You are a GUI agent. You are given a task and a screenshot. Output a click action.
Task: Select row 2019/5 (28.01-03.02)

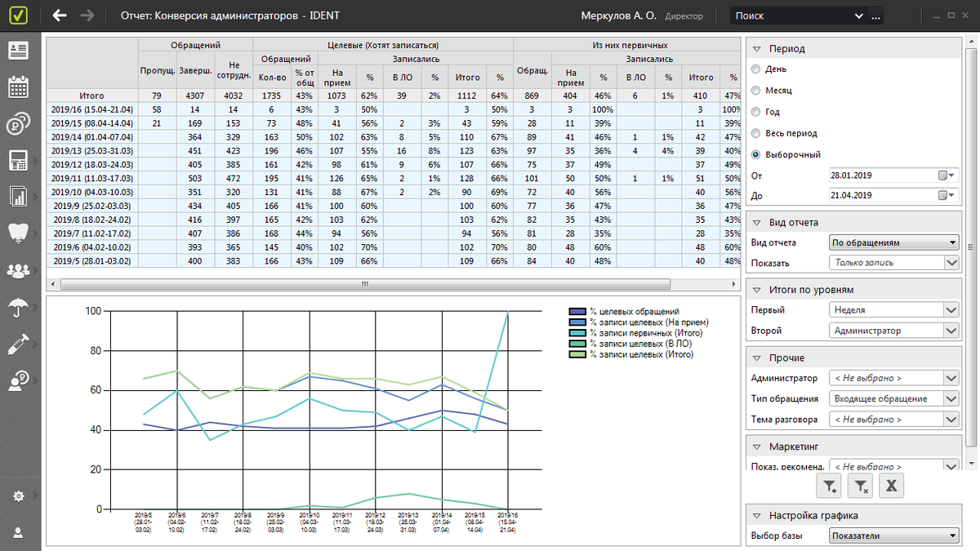(91, 261)
